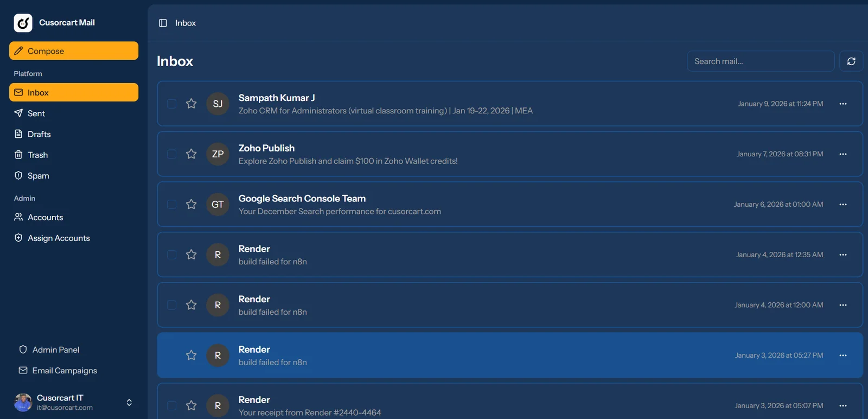Click the it@cusorcart.com account email
Image resolution: width=868 pixels, height=419 pixels.
[65, 408]
